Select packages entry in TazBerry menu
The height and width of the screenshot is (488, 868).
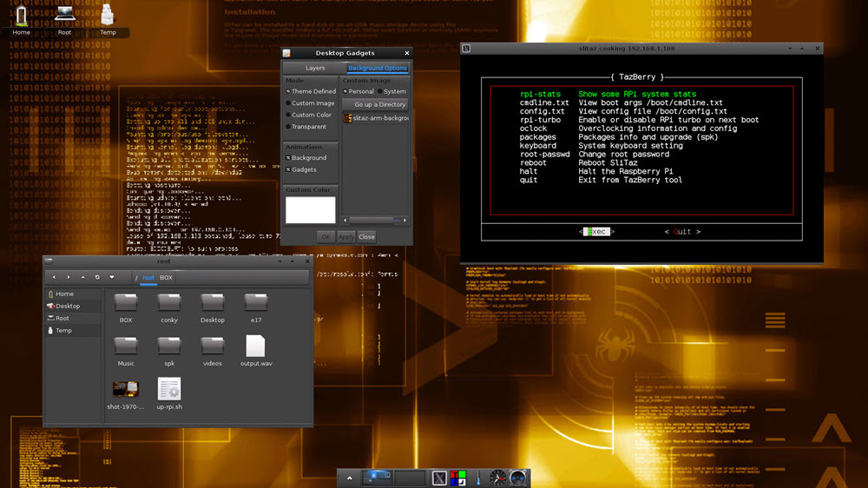pos(538,137)
